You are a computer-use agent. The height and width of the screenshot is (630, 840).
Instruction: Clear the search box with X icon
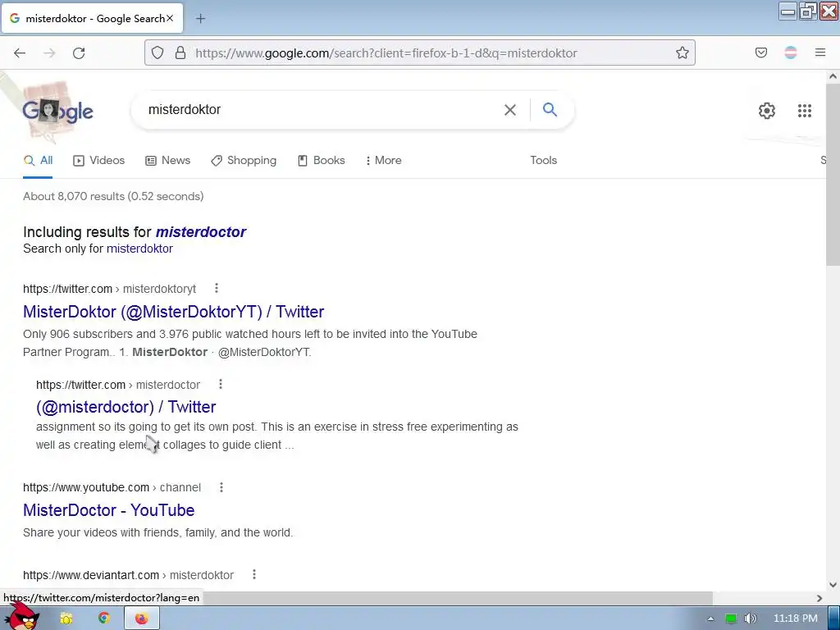point(510,110)
